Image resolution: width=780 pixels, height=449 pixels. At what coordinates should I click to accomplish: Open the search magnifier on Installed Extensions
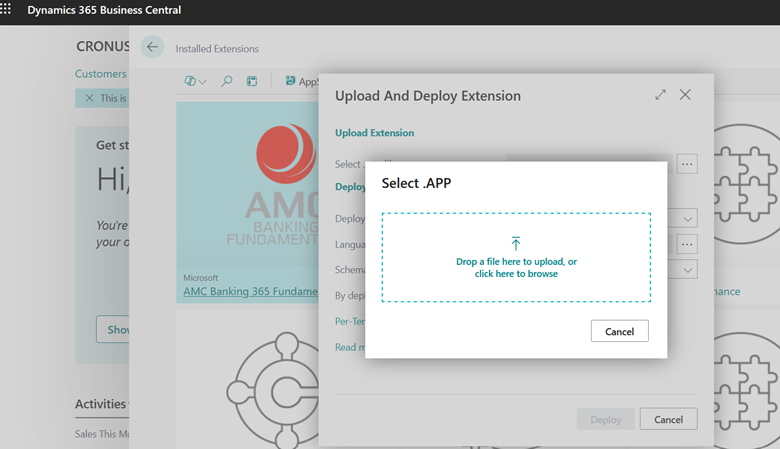click(227, 81)
